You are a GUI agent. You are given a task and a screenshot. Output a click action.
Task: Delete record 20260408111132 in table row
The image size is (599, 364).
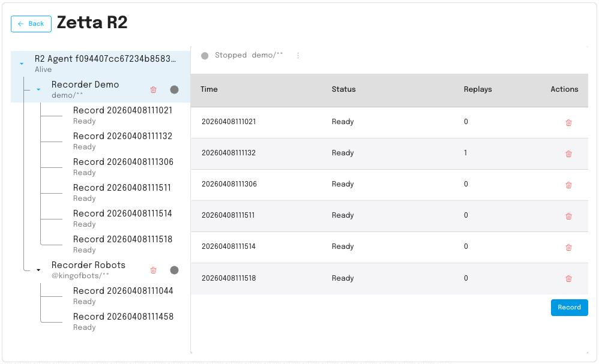[568, 154]
